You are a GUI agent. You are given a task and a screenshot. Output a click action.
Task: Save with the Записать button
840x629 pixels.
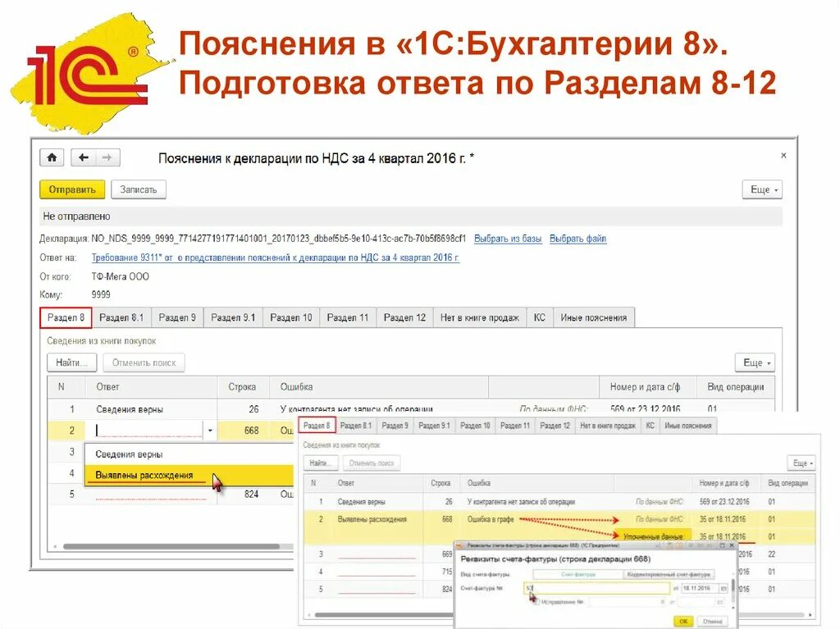tap(138, 189)
